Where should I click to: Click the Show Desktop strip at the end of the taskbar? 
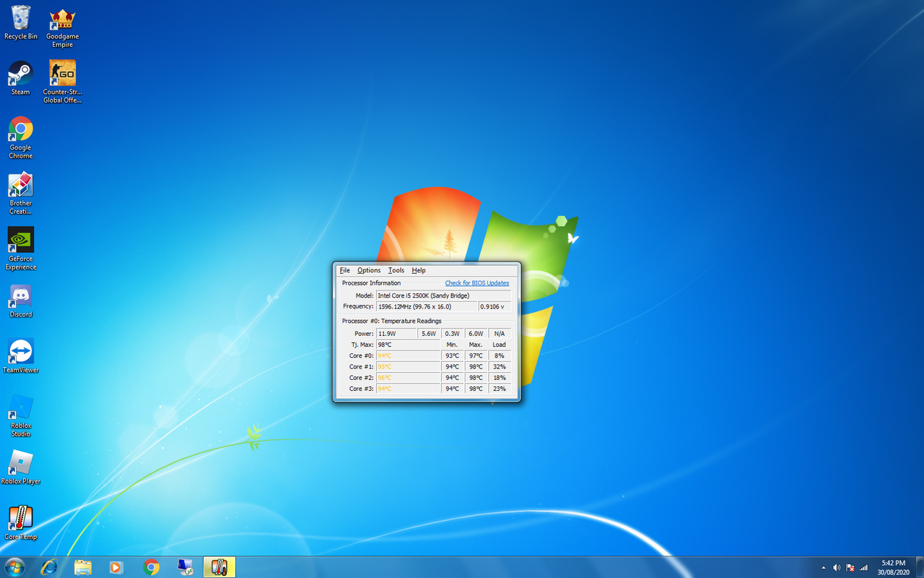(918, 567)
